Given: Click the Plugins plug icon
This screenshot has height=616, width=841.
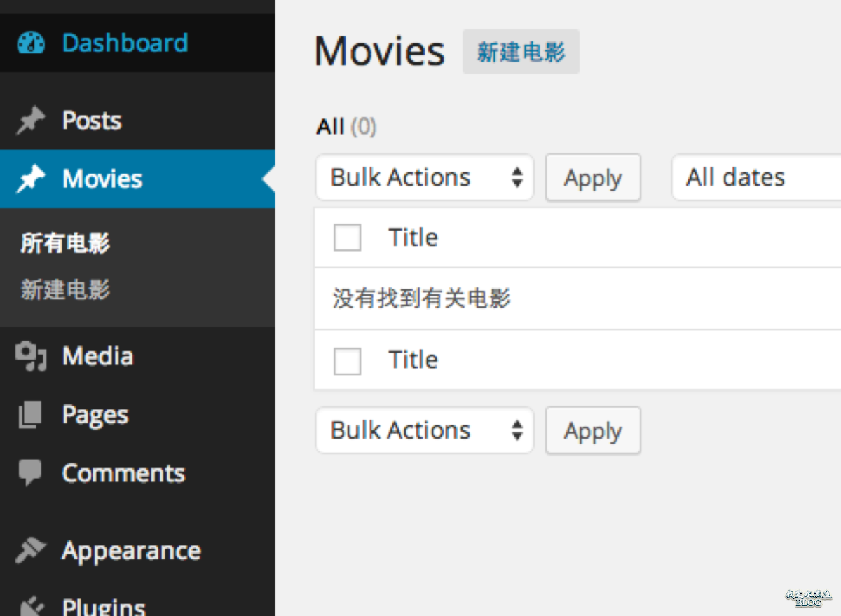Looking at the screenshot, I should tap(31, 605).
